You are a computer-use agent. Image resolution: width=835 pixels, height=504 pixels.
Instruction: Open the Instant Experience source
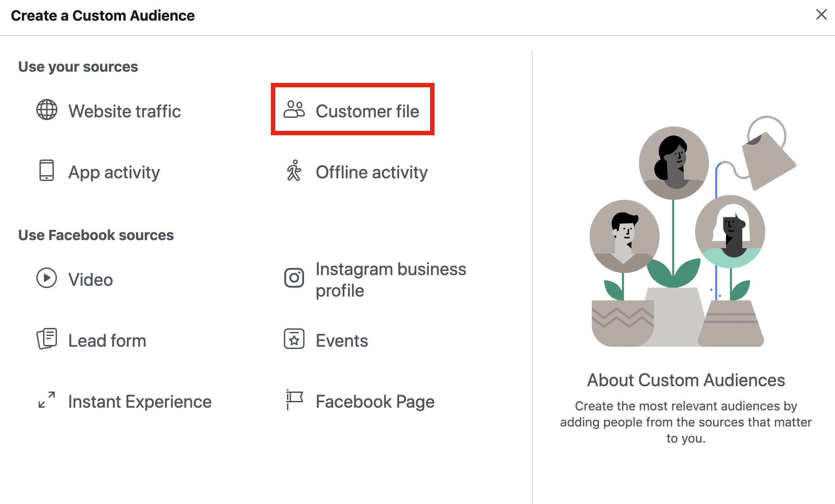click(140, 401)
